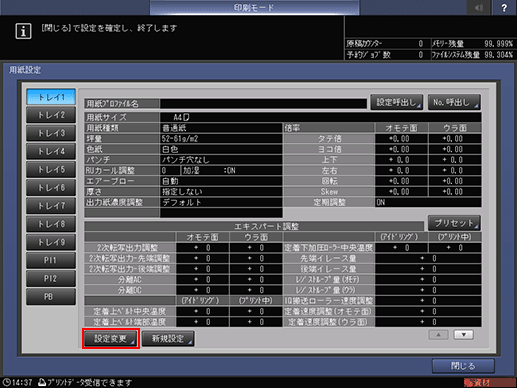Image resolution: width=517 pixels, height=388 pixels.
Task: Click the scroll up arrow button
Action: coord(438,335)
